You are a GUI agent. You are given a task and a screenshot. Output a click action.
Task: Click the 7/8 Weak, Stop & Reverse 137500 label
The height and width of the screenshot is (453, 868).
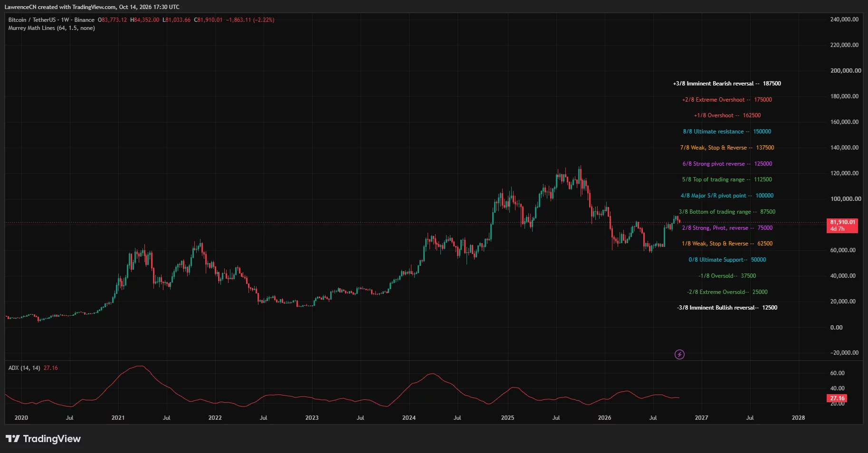tap(727, 148)
